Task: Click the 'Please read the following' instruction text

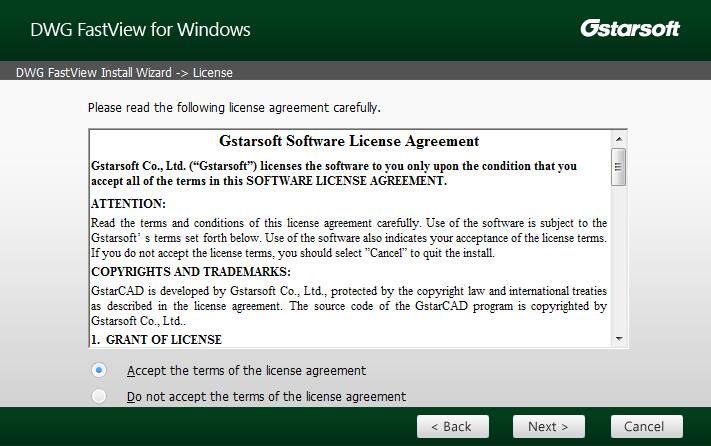Action: (234, 107)
